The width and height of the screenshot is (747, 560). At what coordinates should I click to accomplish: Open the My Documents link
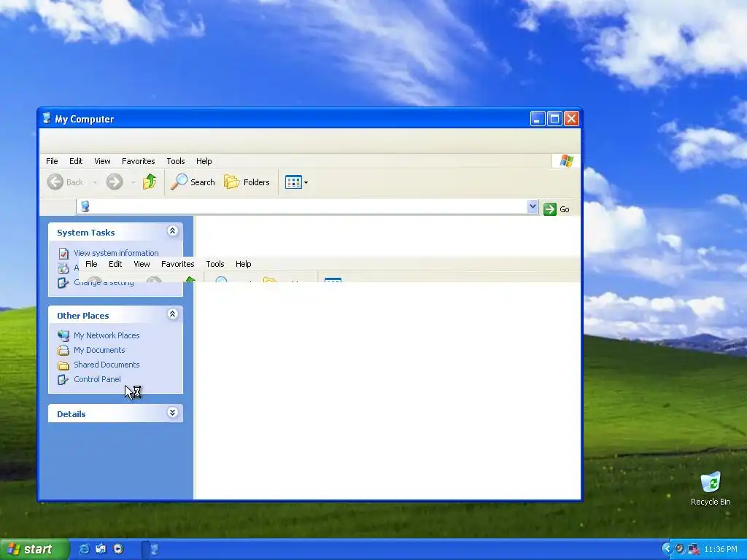coord(99,350)
